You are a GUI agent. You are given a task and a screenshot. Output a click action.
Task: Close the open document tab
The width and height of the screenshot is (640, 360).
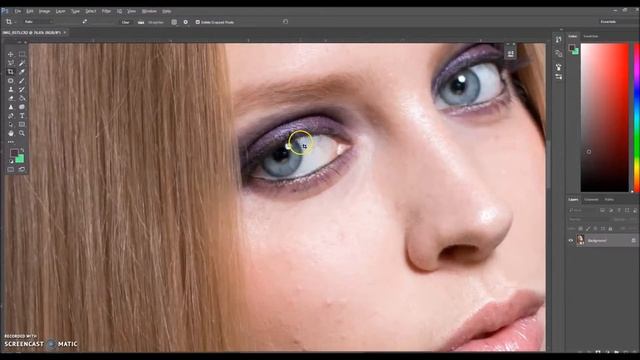tap(65, 32)
